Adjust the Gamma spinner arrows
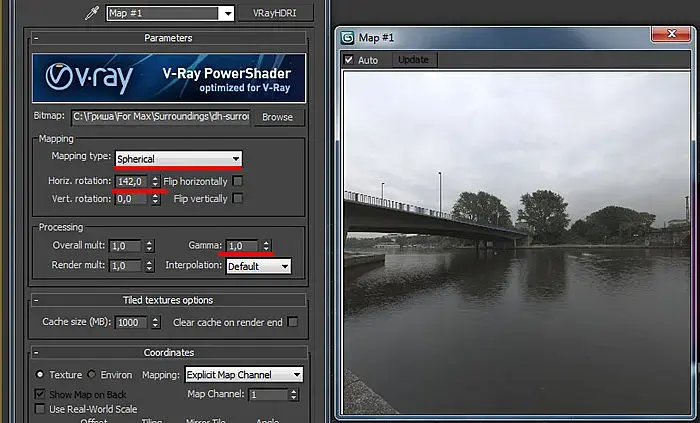Viewport: 700px width, 423px height. click(x=266, y=246)
